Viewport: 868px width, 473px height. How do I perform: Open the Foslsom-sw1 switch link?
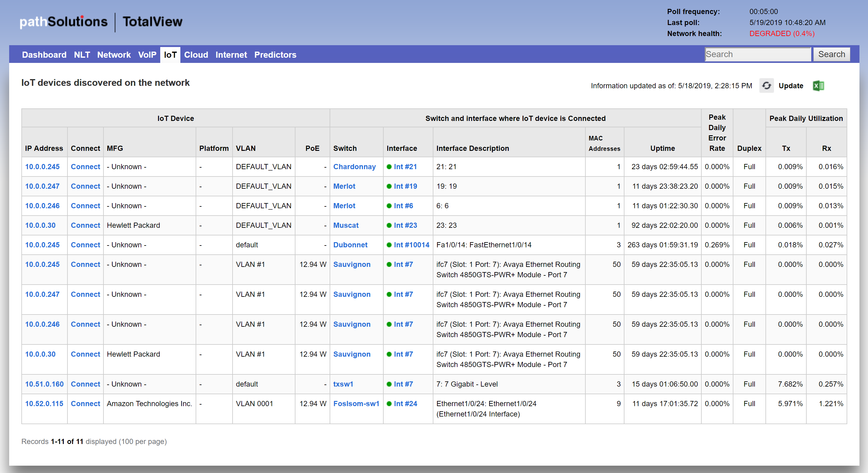(x=356, y=404)
